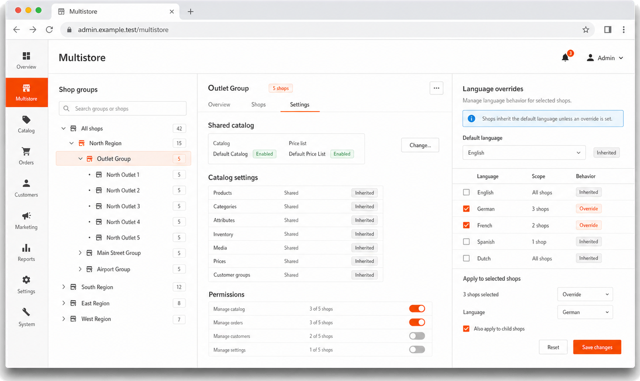
Task: Uncheck the German language checkbox
Action: click(x=466, y=209)
